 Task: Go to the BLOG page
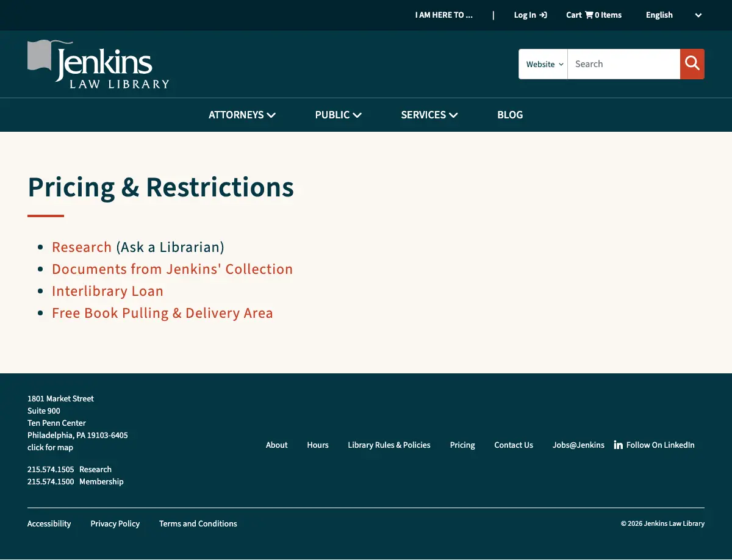tap(510, 115)
